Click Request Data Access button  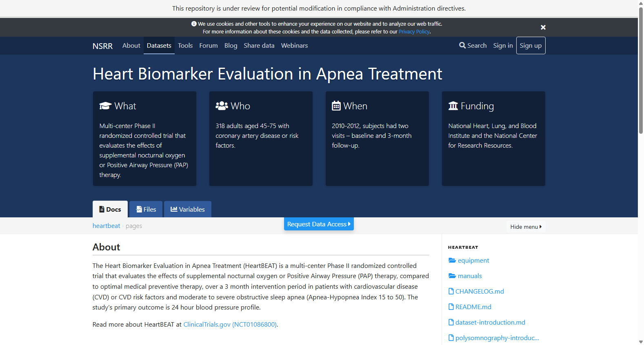pyautogui.click(x=319, y=224)
